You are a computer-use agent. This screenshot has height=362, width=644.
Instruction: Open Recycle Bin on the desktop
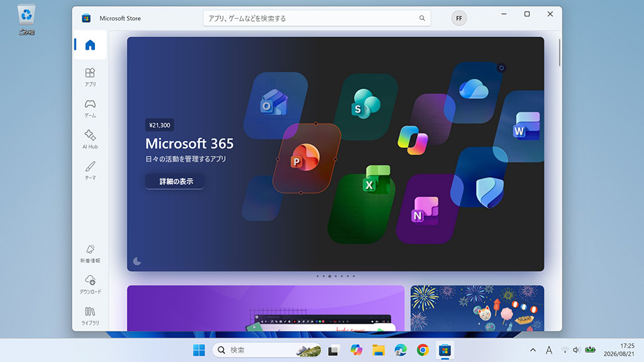pyautogui.click(x=27, y=19)
